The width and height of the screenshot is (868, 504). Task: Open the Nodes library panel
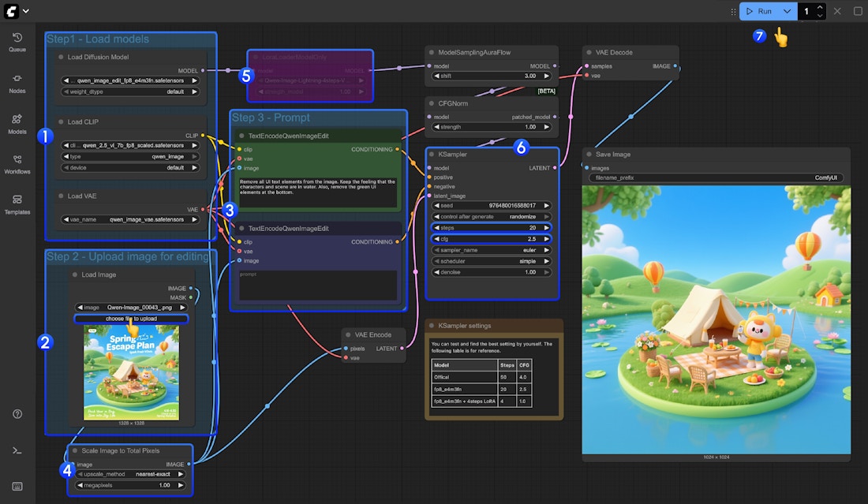point(17,79)
